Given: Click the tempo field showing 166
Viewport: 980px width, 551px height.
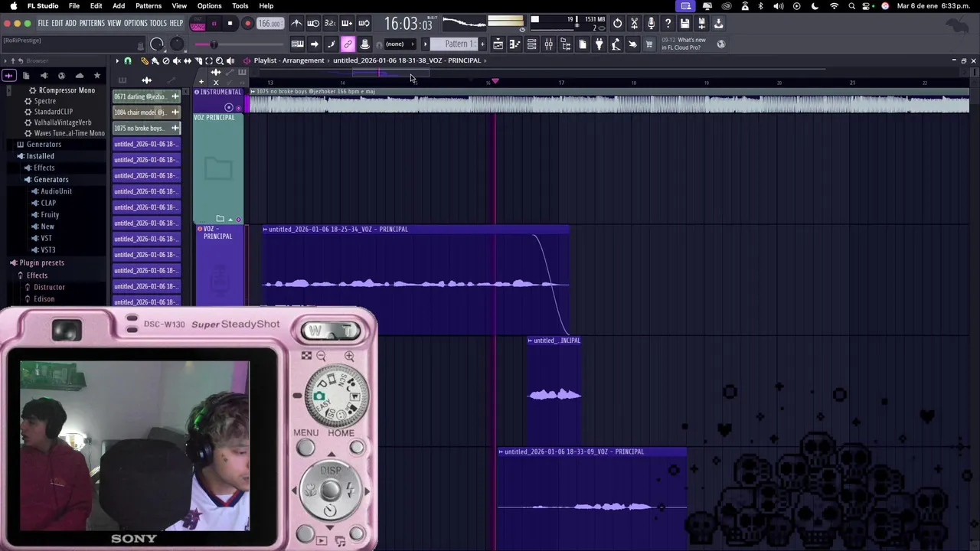Looking at the screenshot, I should (269, 24).
